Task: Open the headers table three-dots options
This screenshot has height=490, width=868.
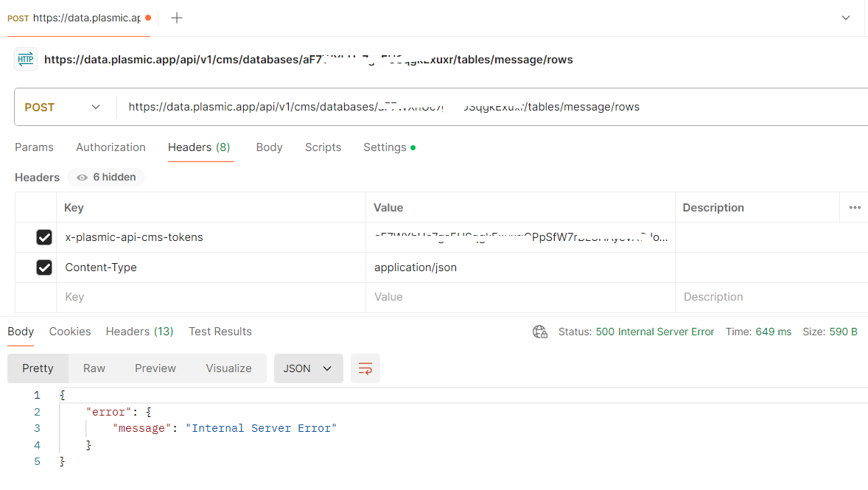Action: (855, 208)
